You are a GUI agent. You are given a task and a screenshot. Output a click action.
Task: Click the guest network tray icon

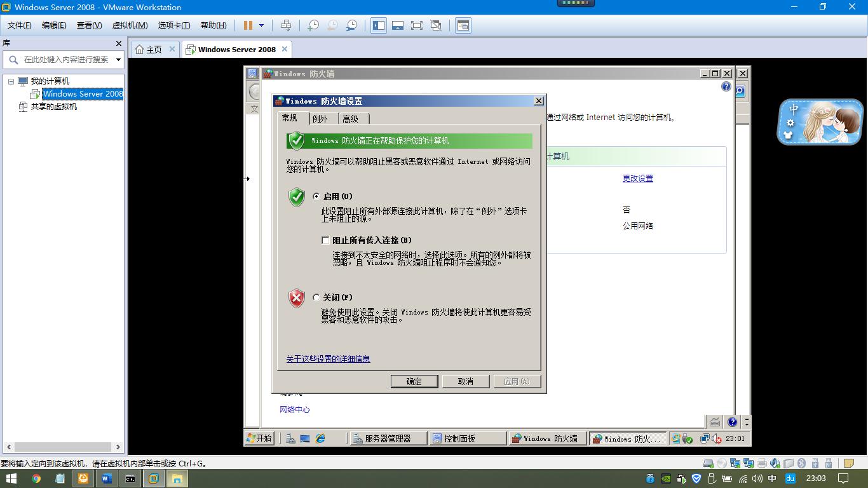click(x=705, y=438)
